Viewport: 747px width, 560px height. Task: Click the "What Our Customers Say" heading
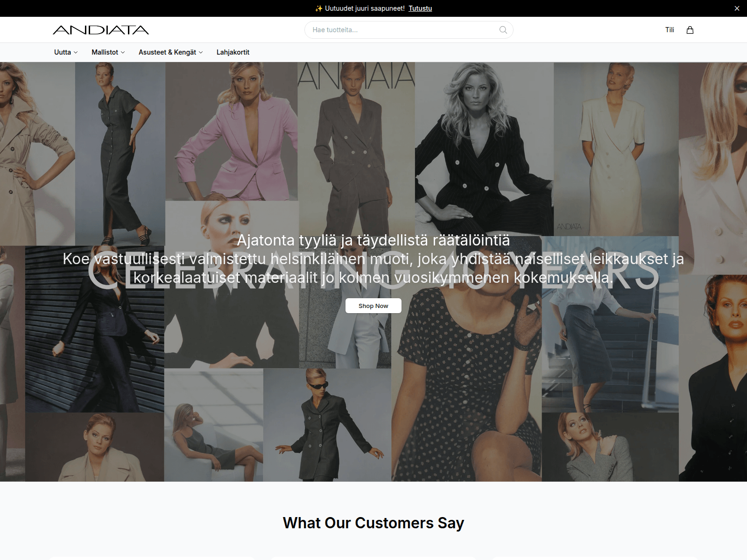coord(373,523)
